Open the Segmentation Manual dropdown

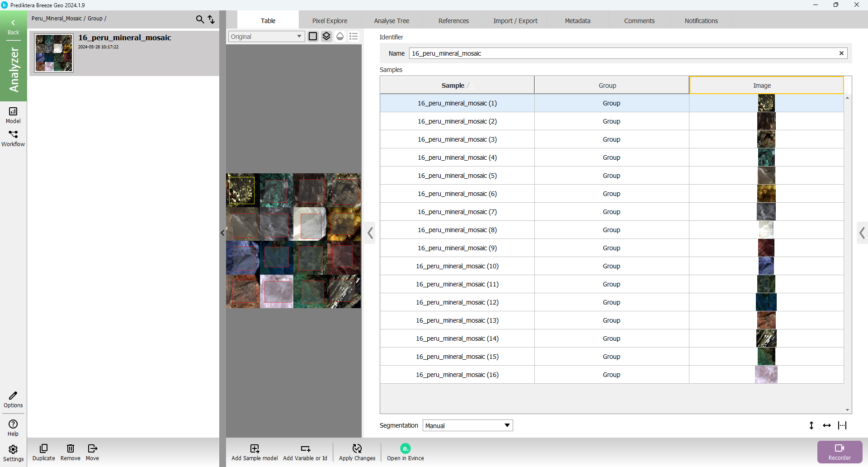click(467, 425)
